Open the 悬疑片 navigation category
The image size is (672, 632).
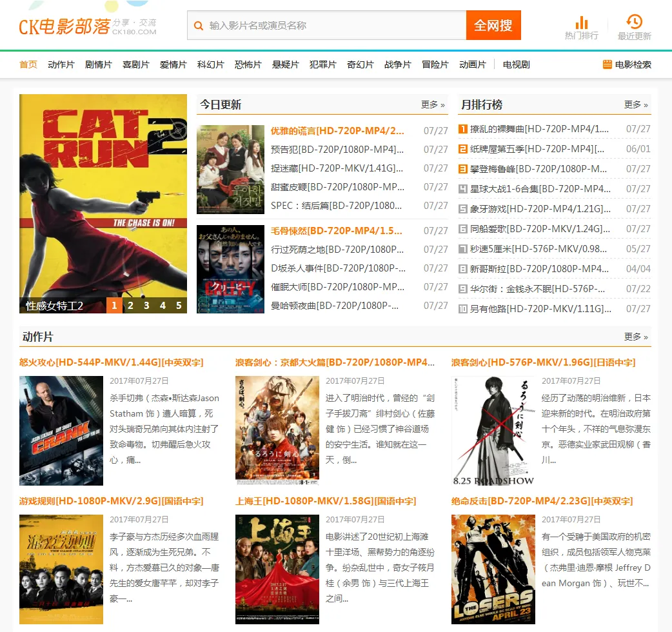click(286, 64)
